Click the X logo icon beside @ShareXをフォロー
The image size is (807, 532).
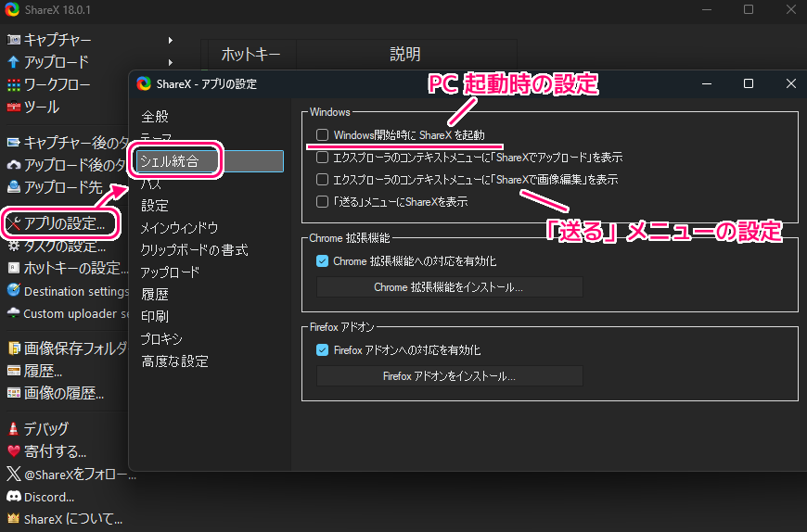[x=14, y=474]
